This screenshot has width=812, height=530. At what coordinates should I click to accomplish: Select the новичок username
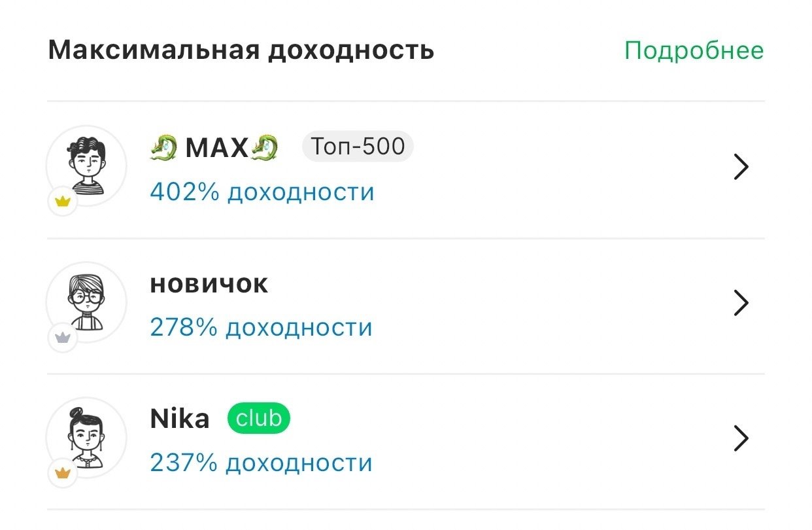tap(209, 284)
